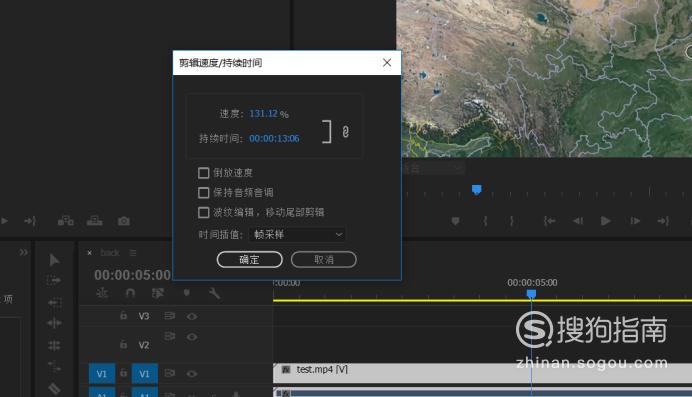Select the Selection tool arrow

(x=54, y=260)
